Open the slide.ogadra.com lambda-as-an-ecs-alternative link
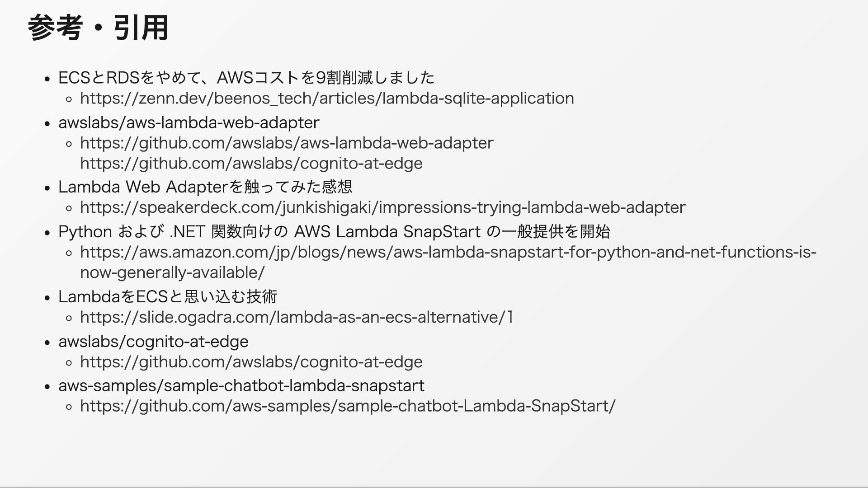 tap(297, 318)
